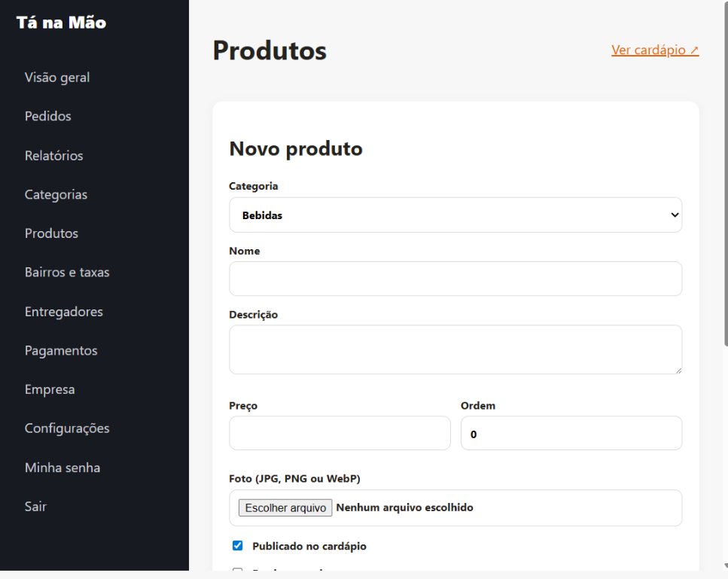Open the Ver cardápio link

(x=655, y=50)
